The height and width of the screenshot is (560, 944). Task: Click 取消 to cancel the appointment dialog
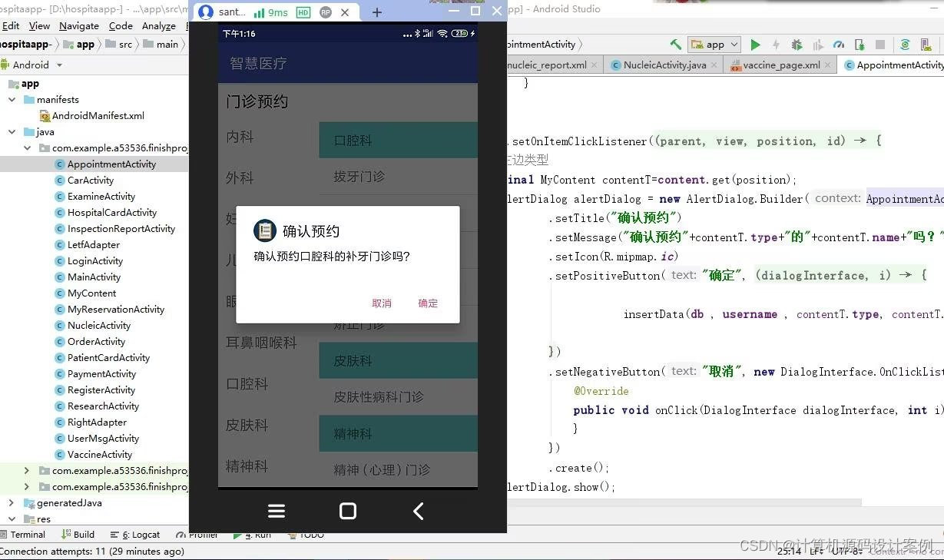coord(382,303)
